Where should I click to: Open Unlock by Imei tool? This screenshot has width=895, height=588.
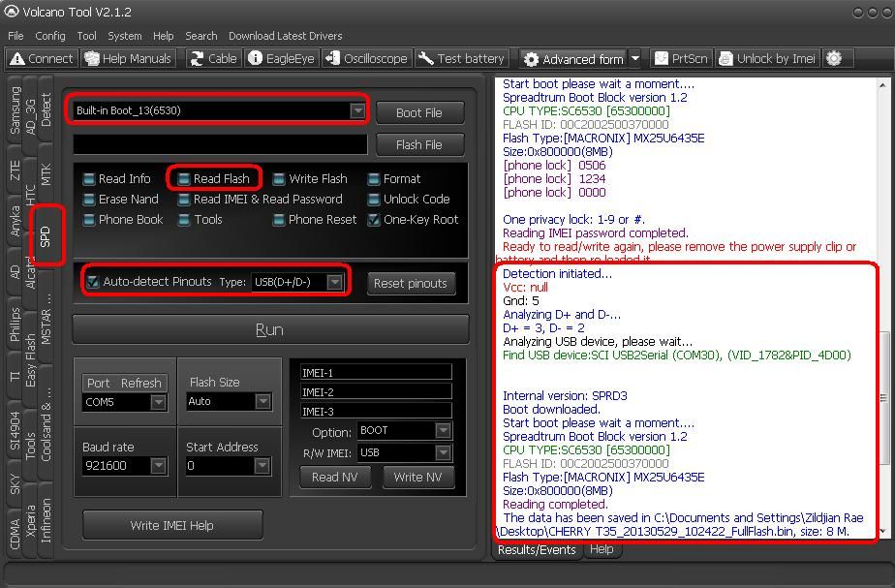(766, 58)
